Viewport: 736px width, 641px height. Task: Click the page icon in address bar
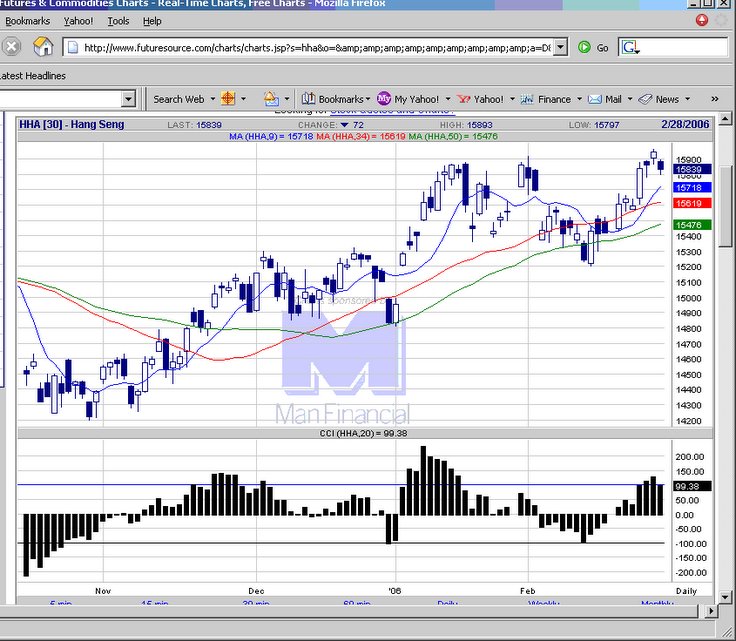(72, 47)
